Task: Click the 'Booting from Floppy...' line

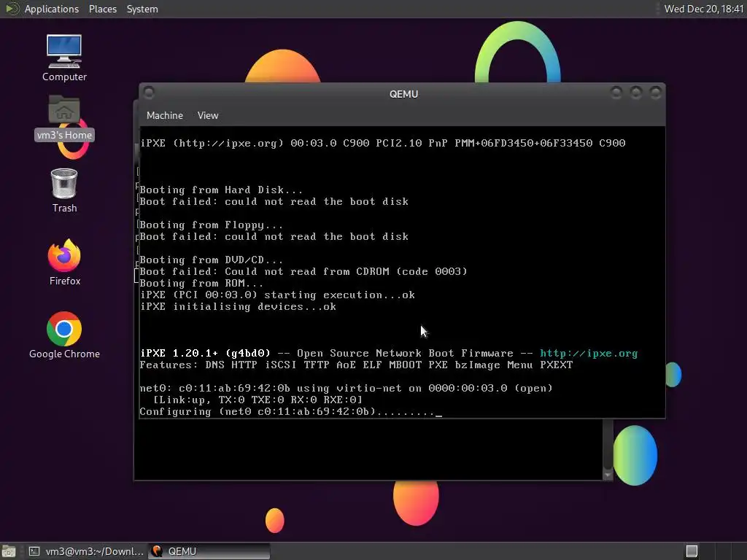Action: (x=211, y=225)
